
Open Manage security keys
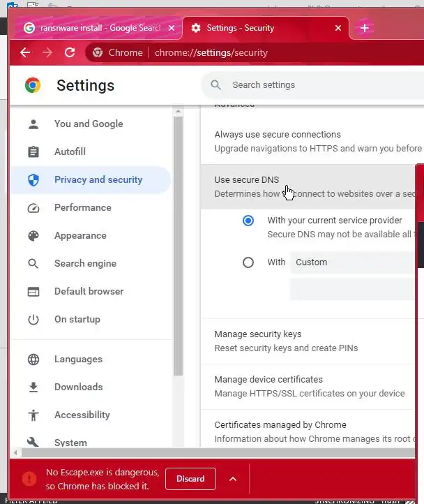308,341
